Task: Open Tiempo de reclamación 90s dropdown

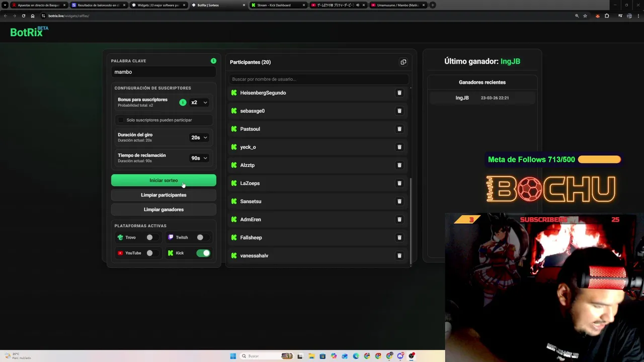Action: click(199, 158)
